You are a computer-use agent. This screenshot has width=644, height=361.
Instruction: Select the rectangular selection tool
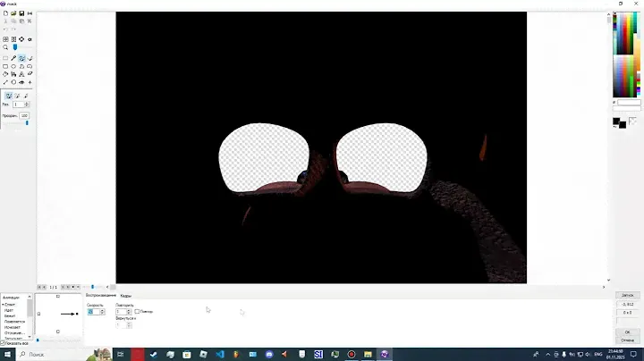pos(6,57)
